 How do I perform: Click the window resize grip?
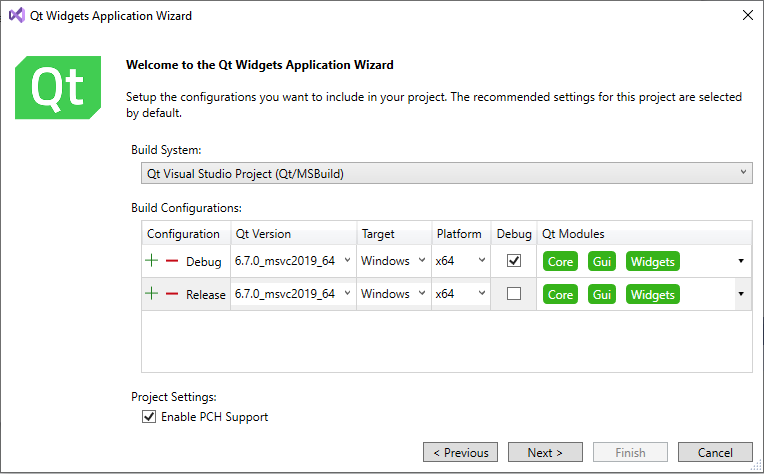click(758, 466)
